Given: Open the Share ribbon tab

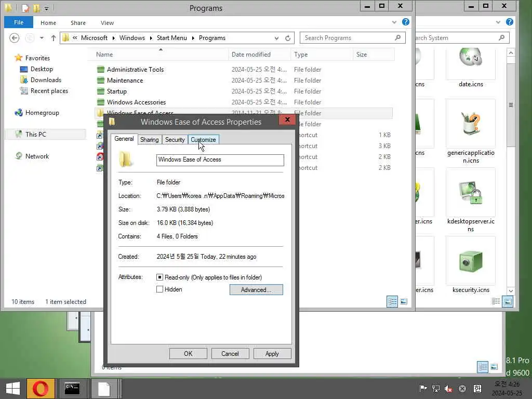Looking at the screenshot, I should point(78,23).
